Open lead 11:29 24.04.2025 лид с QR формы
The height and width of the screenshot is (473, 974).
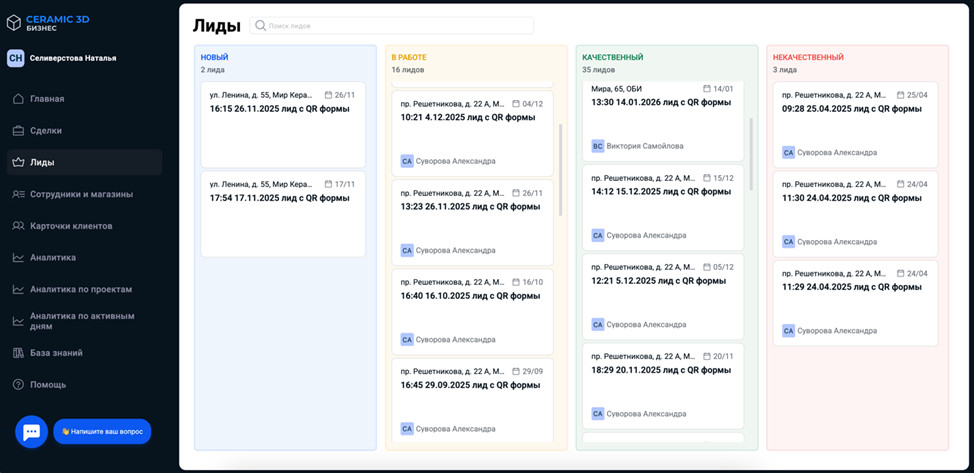(855, 303)
